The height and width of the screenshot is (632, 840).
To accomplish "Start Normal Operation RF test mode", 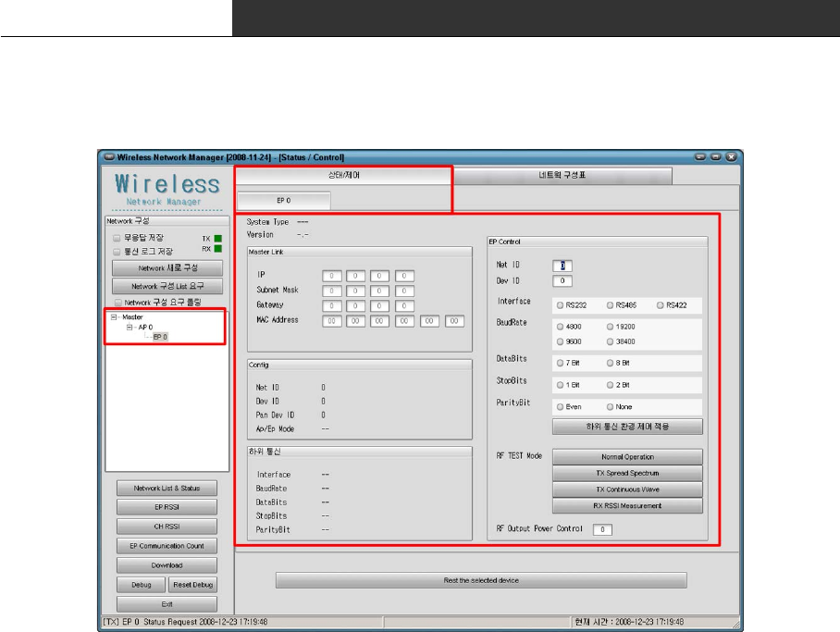I will pos(627,457).
